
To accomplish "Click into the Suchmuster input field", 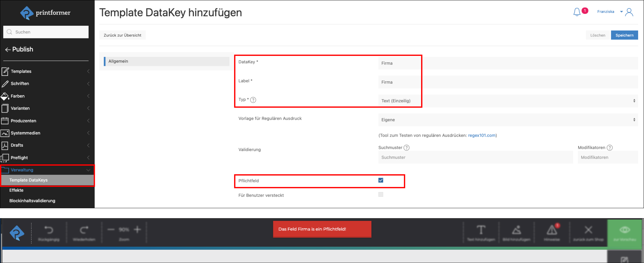I will [475, 157].
